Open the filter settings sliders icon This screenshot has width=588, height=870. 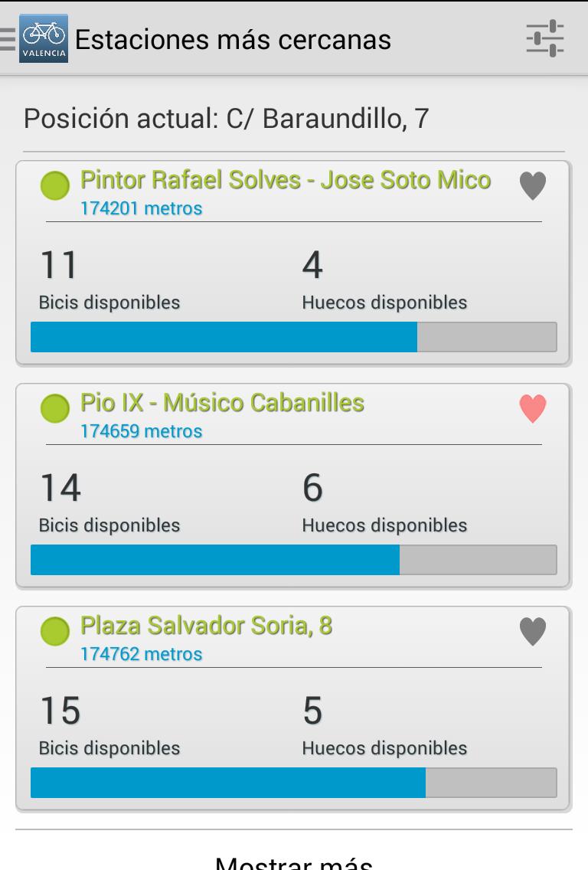545,38
